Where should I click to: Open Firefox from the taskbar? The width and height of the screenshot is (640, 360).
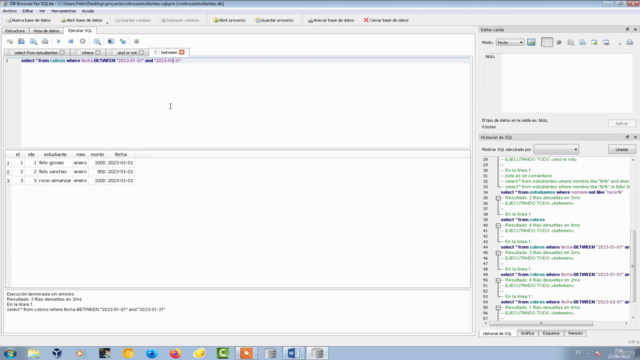pos(176,353)
